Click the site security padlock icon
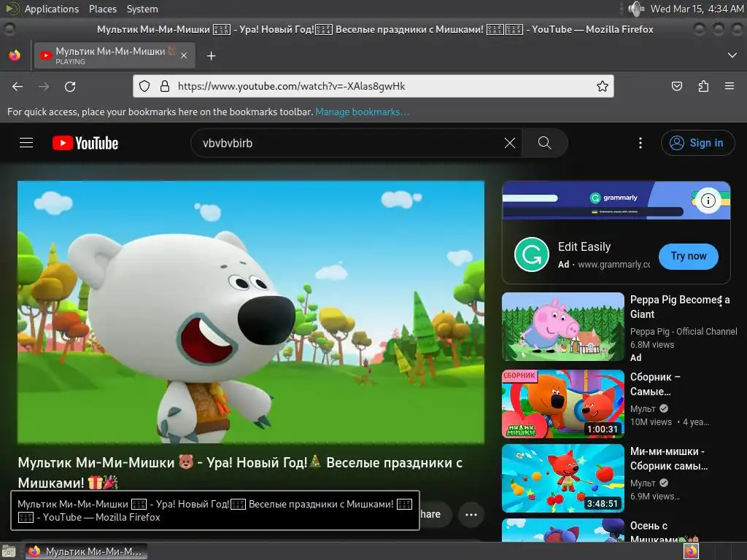 pyautogui.click(x=165, y=86)
